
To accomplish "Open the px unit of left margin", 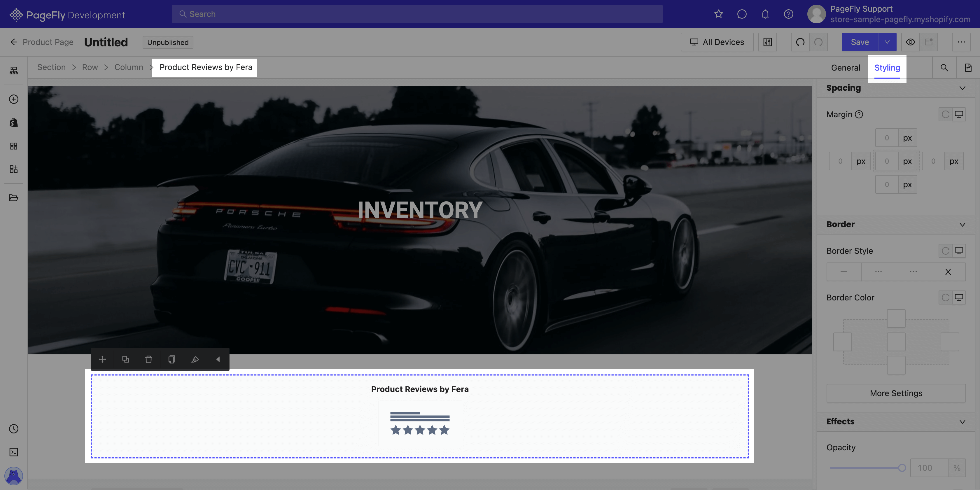I will point(861,161).
